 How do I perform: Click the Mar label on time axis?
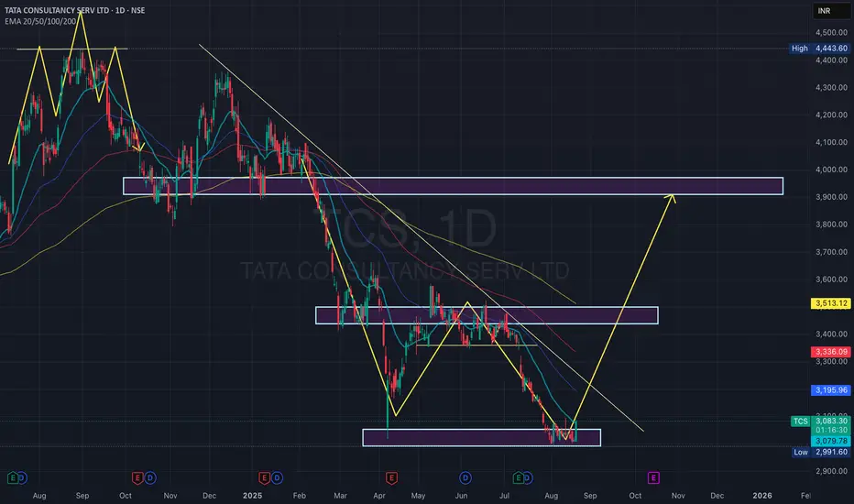pyautogui.click(x=340, y=495)
